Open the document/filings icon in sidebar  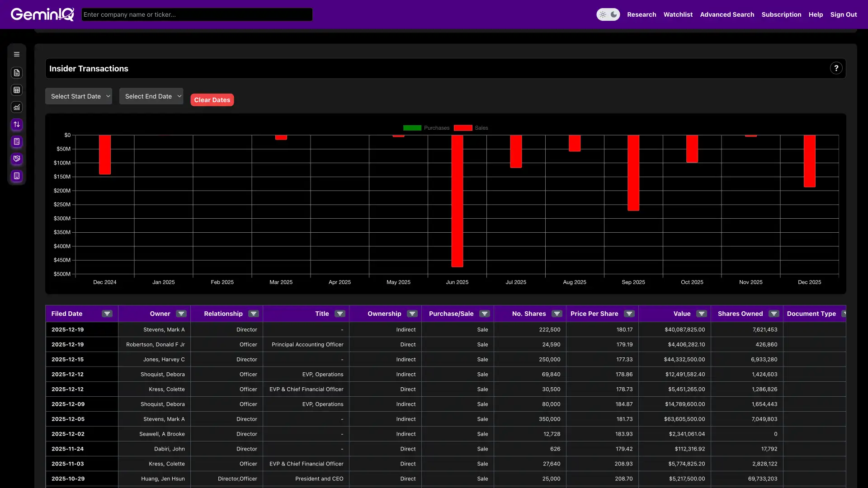tap(17, 73)
